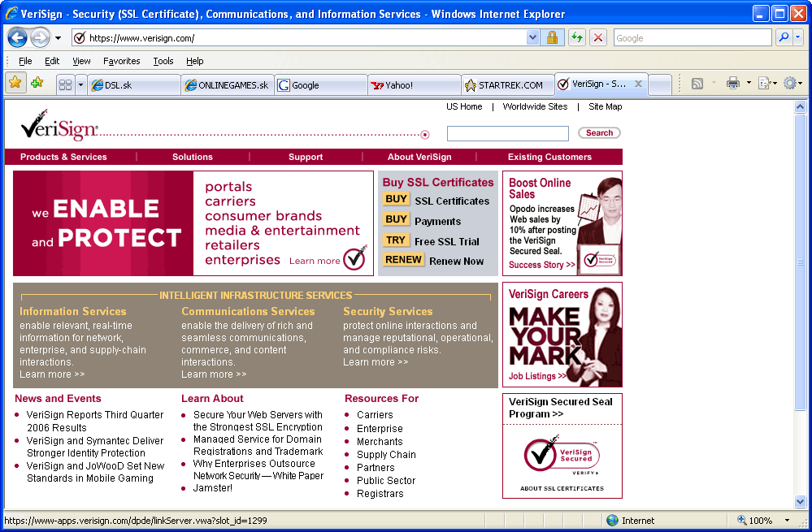Expand the tab list dropdown arrow
The height and width of the screenshot is (532, 812).
tap(80, 84)
